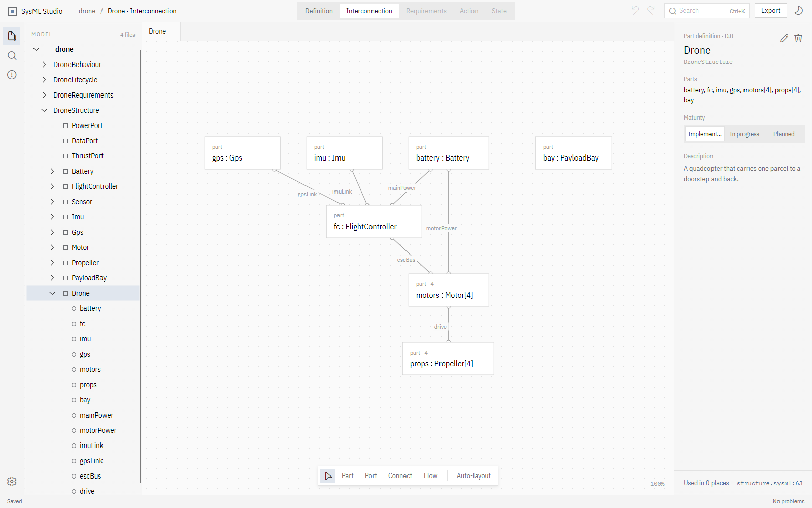Expand the FlightController definition
The height and width of the screenshot is (508, 812).
coord(52,186)
